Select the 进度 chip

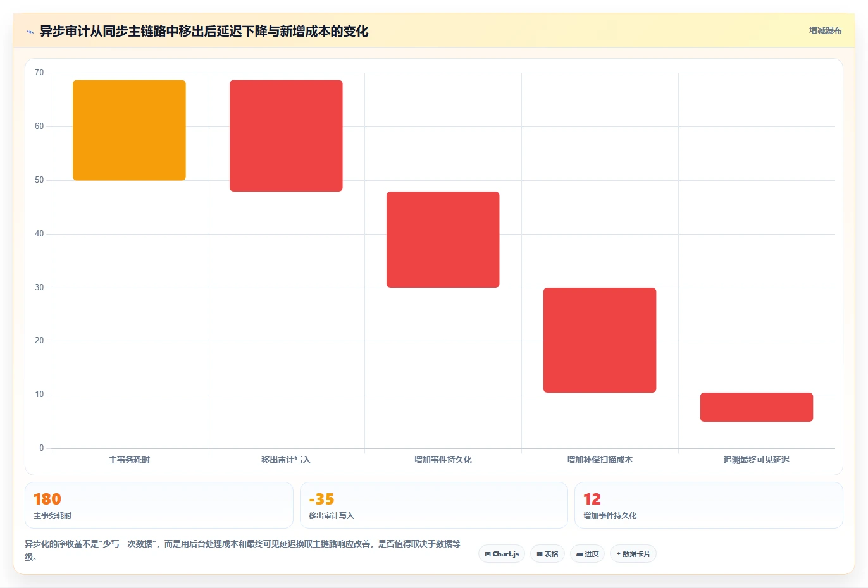tap(587, 554)
